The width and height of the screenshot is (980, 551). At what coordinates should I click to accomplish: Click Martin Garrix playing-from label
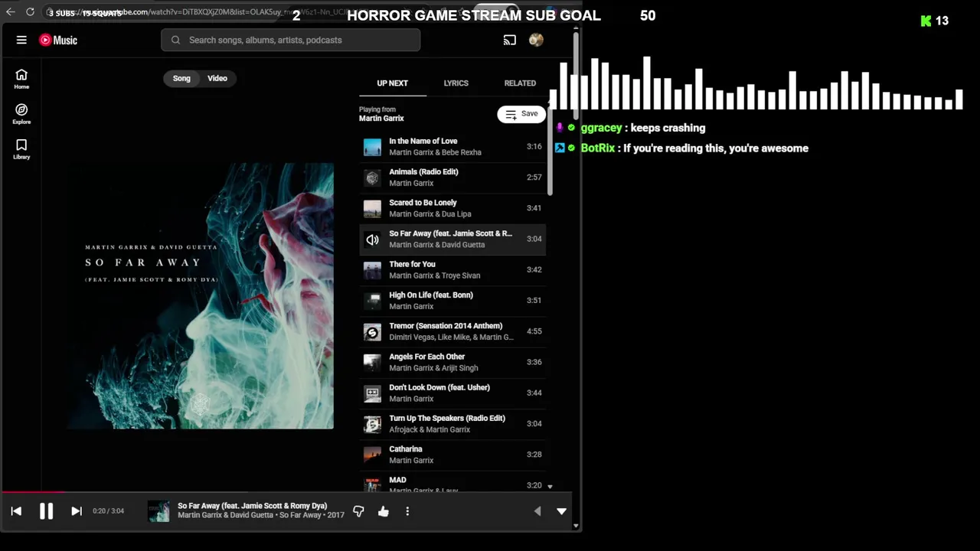(381, 119)
